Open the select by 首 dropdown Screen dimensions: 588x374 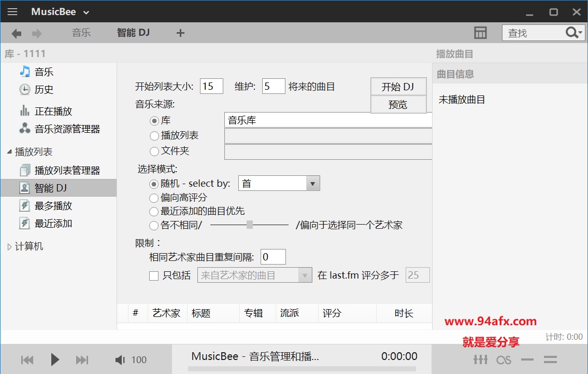coord(279,183)
